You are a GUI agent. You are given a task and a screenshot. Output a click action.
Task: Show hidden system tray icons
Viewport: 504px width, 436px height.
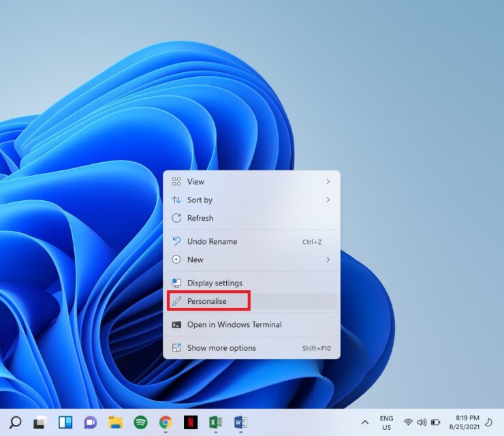365,422
